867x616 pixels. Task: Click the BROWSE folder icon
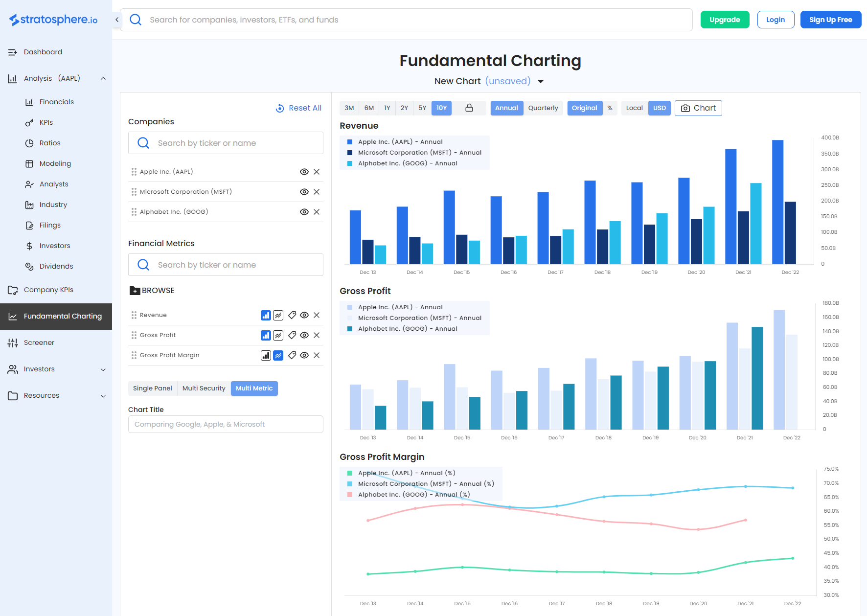click(135, 291)
